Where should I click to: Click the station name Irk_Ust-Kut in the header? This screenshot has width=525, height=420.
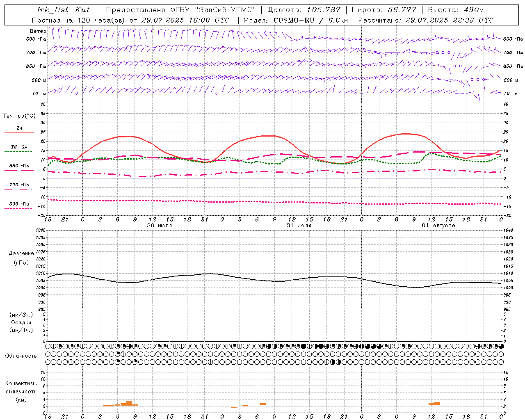64,10
